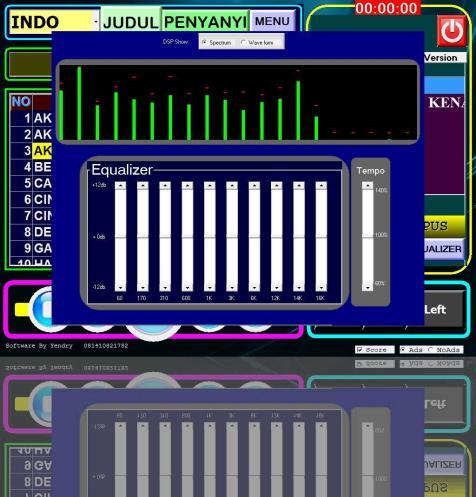This screenshot has height=497, width=476.
Task: Click up arrow of 16K band
Action: (x=321, y=185)
